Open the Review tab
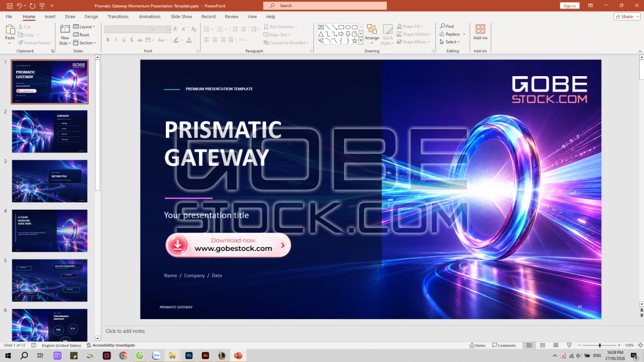The width and height of the screenshot is (644, 362). (x=232, y=17)
